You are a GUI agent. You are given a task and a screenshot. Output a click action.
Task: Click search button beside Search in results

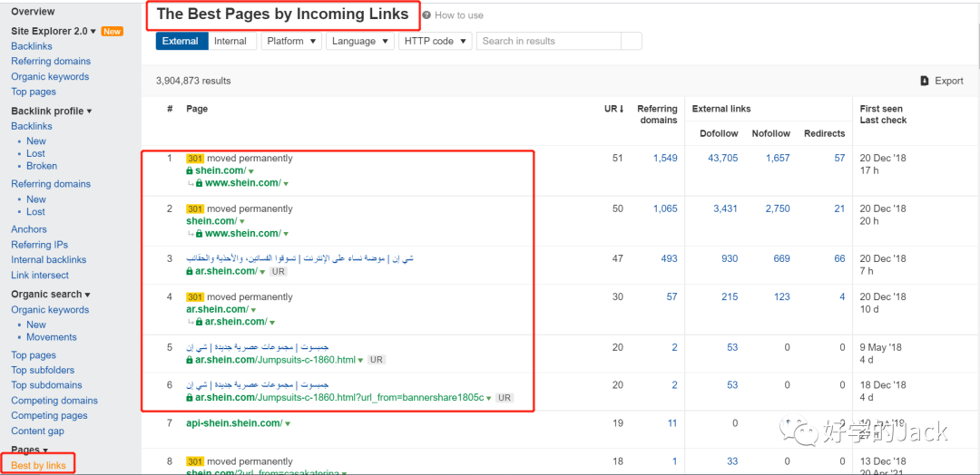pyautogui.click(x=632, y=41)
